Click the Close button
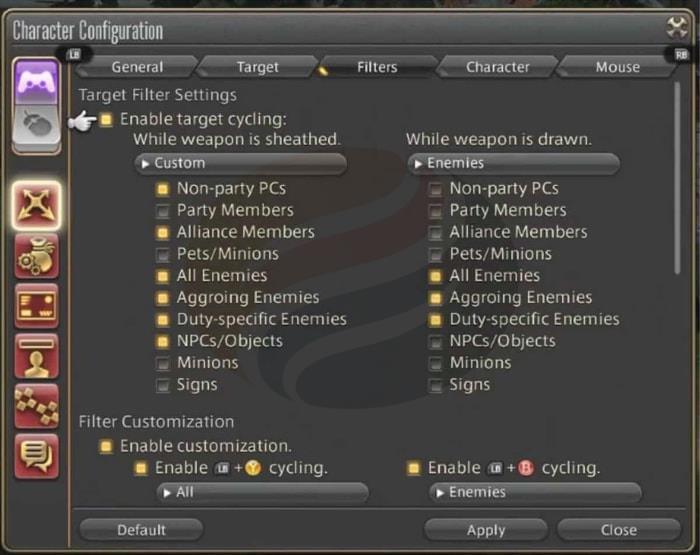700x555 pixels. pyautogui.click(x=619, y=530)
